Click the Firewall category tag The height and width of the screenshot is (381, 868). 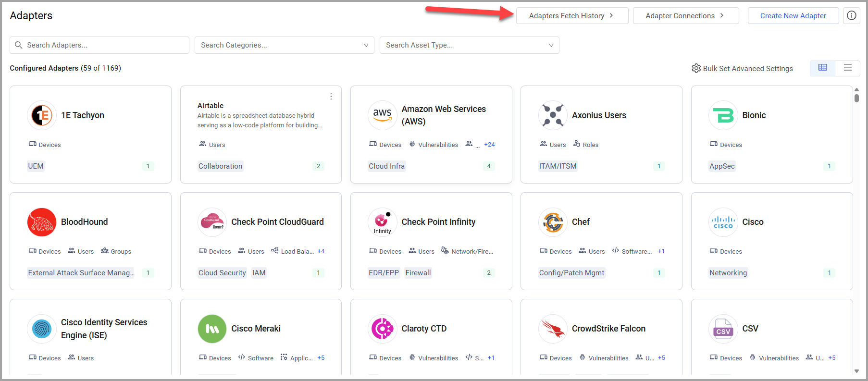[418, 273]
